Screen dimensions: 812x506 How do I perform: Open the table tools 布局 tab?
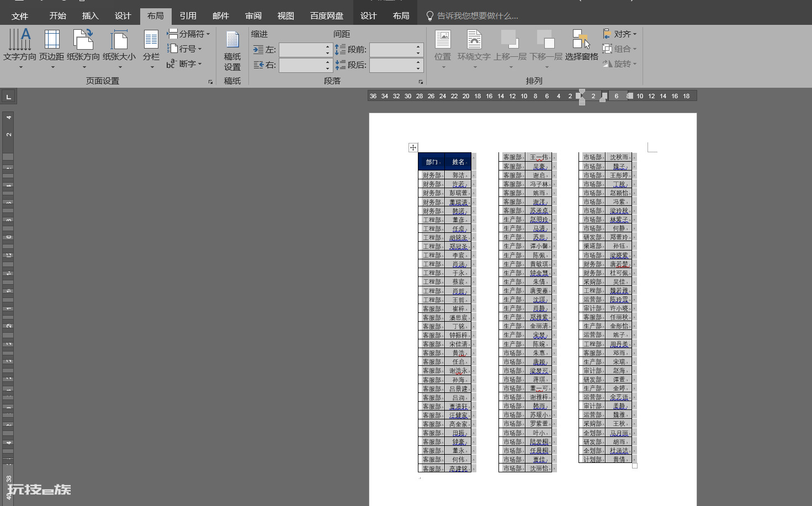401,16
